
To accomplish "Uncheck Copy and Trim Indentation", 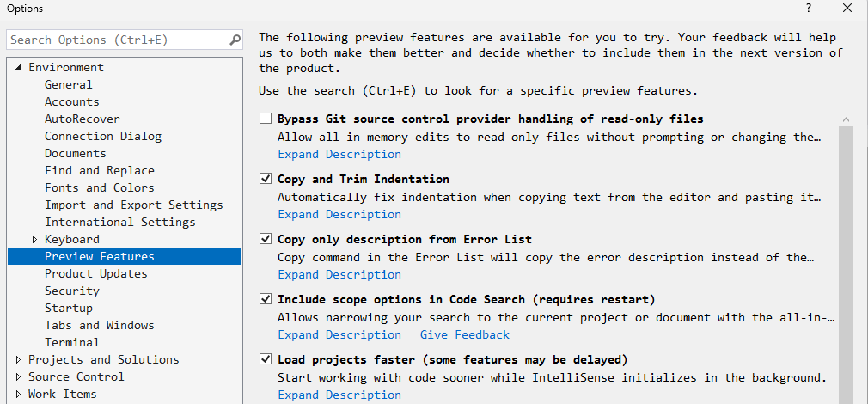I will [x=266, y=179].
